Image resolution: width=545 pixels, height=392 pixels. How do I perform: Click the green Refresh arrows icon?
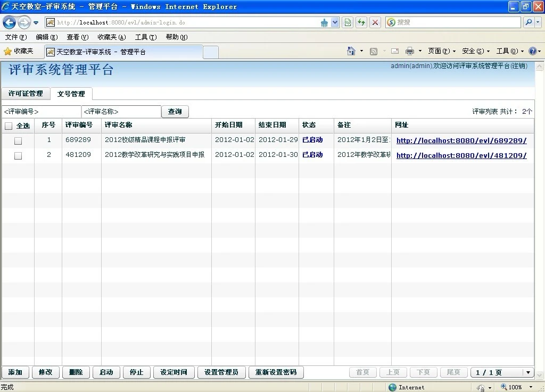pyautogui.click(x=361, y=22)
